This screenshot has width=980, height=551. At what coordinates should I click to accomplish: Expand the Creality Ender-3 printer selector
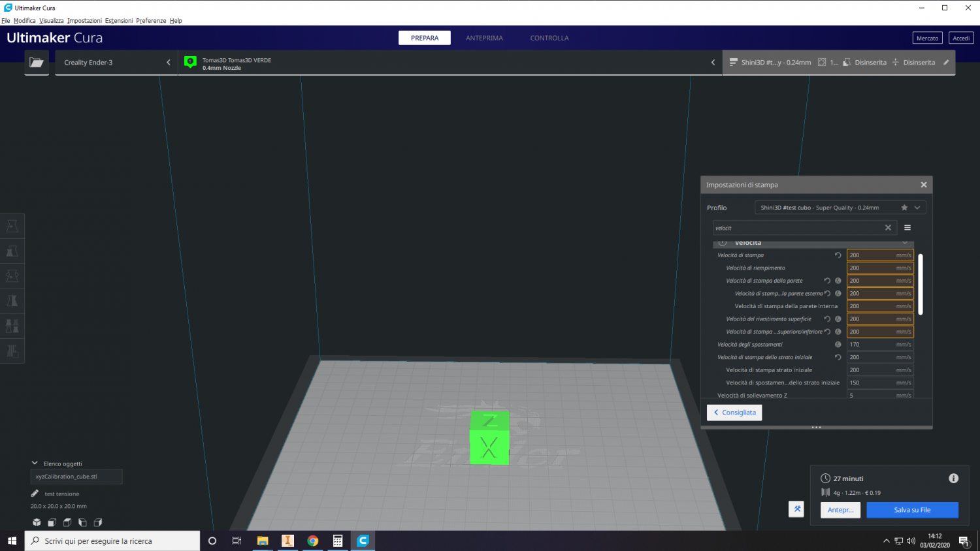(x=116, y=63)
